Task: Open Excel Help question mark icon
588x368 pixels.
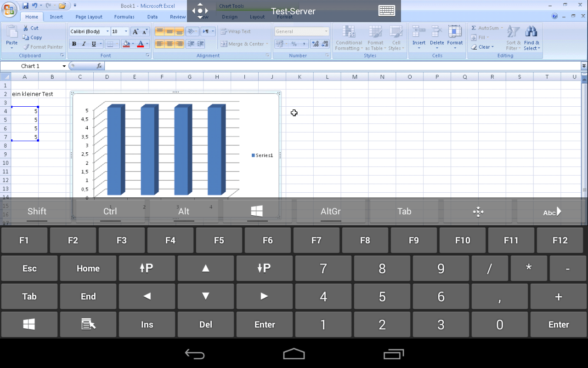Action: click(x=555, y=16)
